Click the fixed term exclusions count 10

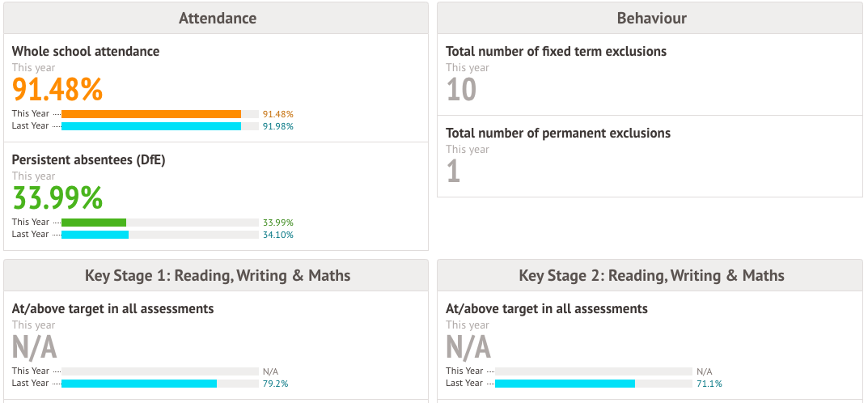point(461,89)
